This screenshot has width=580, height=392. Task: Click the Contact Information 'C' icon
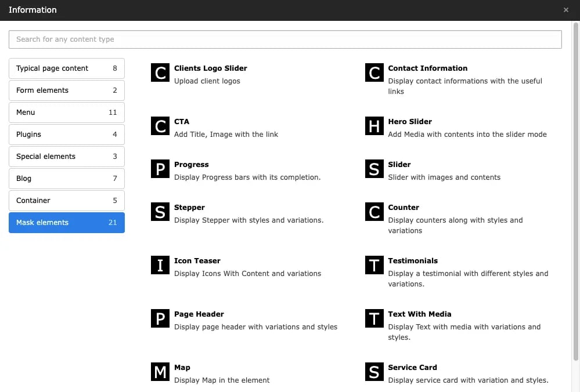(x=374, y=72)
